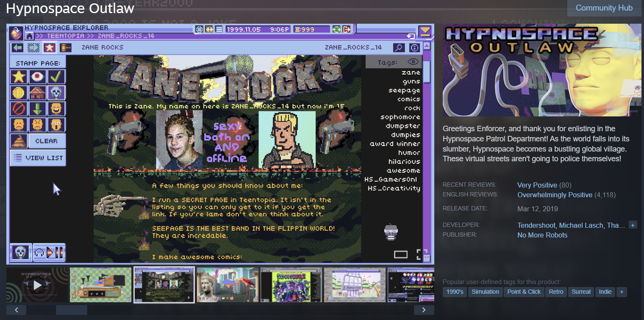This screenshot has width=644, height=320.
Task: Open the flamingo and statue thumbnail
Action: point(228,284)
